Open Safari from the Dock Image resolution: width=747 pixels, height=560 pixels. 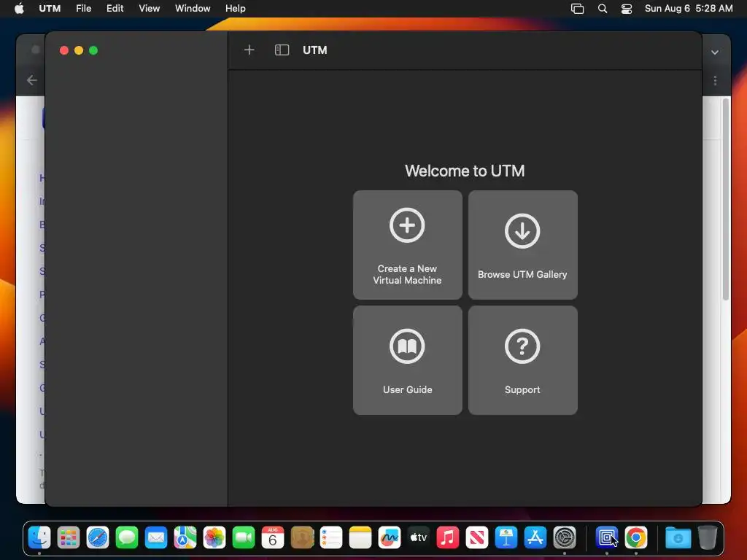98,537
